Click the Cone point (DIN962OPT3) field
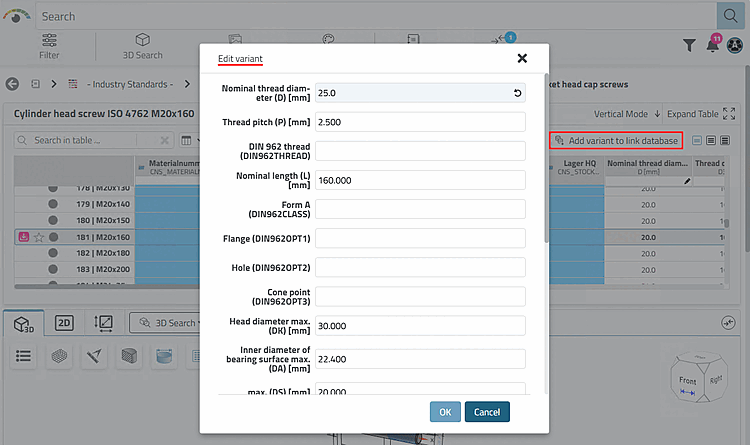This screenshot has height=445, width=750. [x=420, y=297]
